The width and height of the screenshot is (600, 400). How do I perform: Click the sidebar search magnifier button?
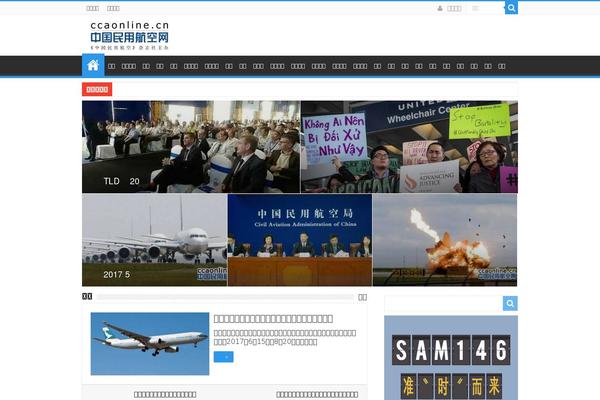click(510, 303)
